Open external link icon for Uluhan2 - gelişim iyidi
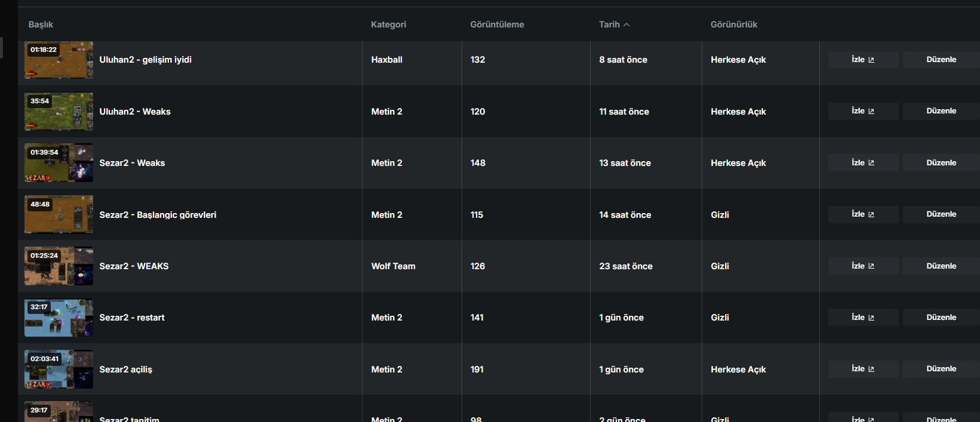Screen dimensions: 980x422 tap(871, 60)
